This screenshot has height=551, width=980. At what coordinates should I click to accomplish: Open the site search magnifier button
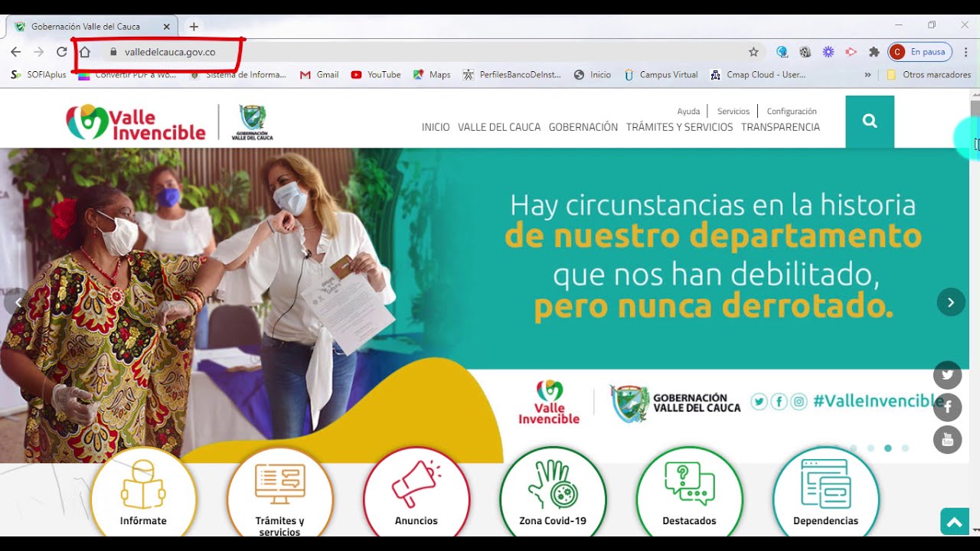click(x=870, y=122)
